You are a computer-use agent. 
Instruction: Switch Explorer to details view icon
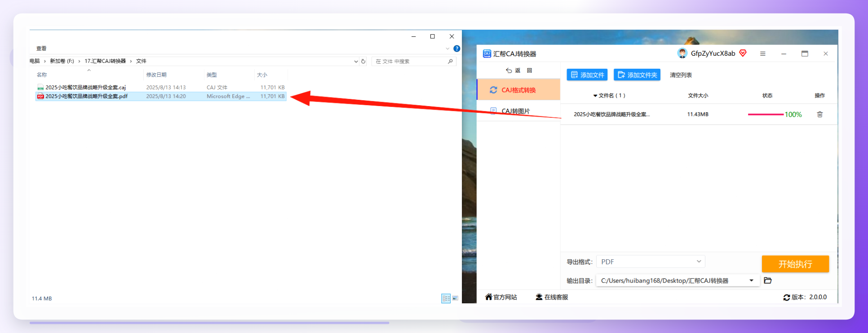click(446, 298)
